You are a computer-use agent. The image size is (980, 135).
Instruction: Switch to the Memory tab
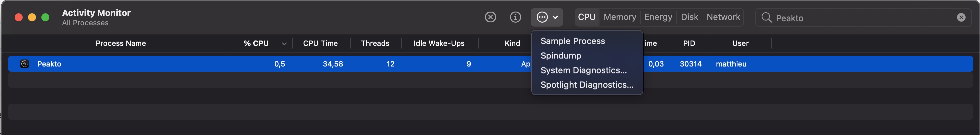[x=620, y=17]
